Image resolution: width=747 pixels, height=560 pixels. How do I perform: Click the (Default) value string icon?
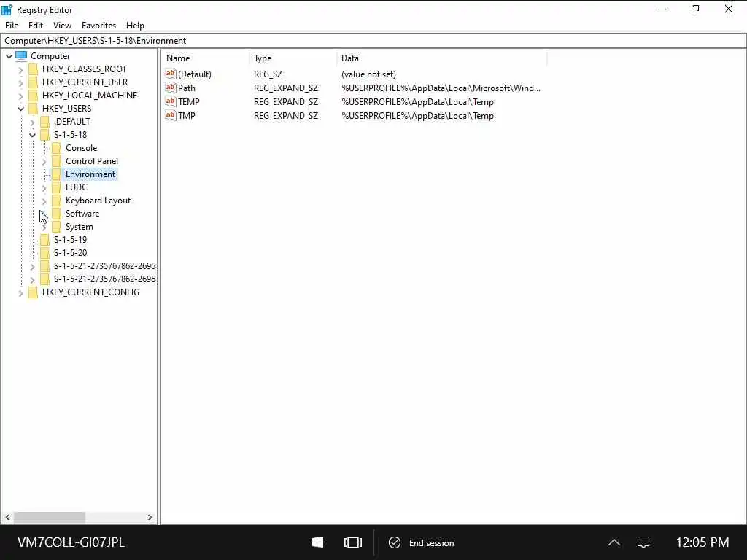pyautogui.click(x=171, y=74)
